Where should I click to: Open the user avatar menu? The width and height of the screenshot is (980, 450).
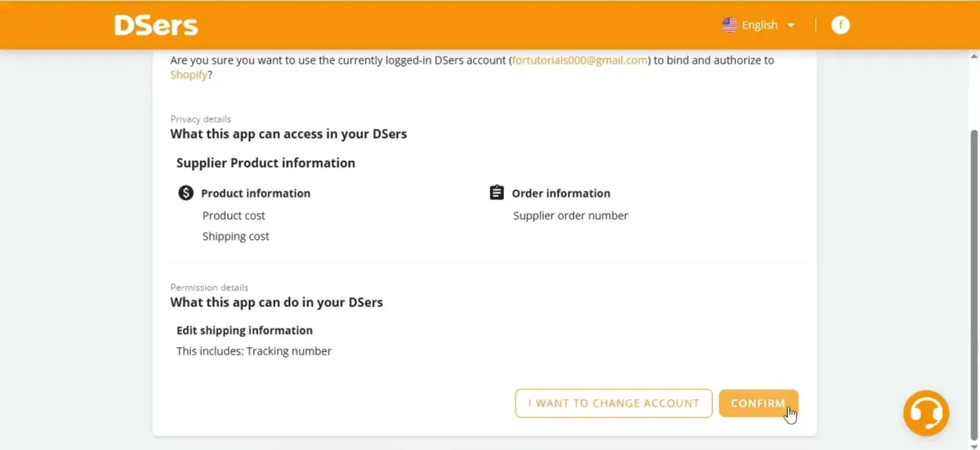[840, 25]
